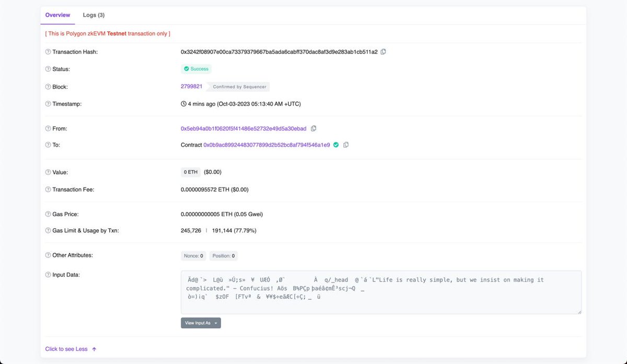Open block 2799821 details
The width and height of the screenshot is (627, 364).
click(191, 86)
